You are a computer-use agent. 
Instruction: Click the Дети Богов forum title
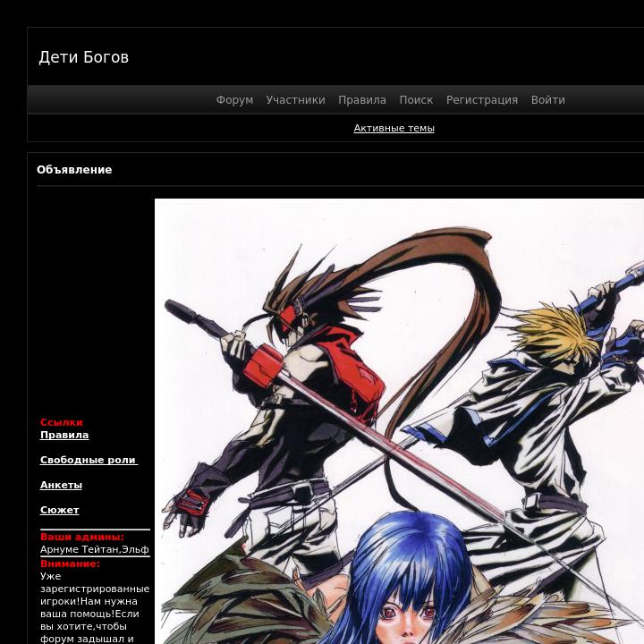pyautogui.click(x=84, y=57)
